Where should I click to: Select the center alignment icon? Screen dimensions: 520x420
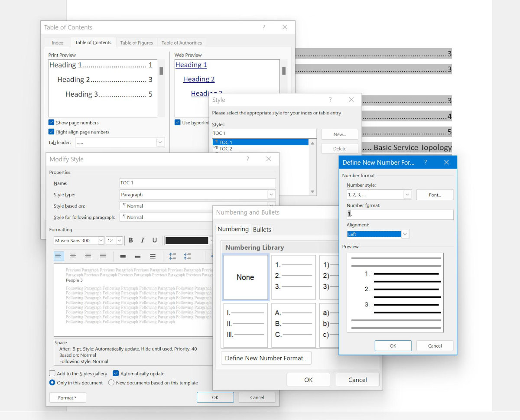tap(73, 256)
